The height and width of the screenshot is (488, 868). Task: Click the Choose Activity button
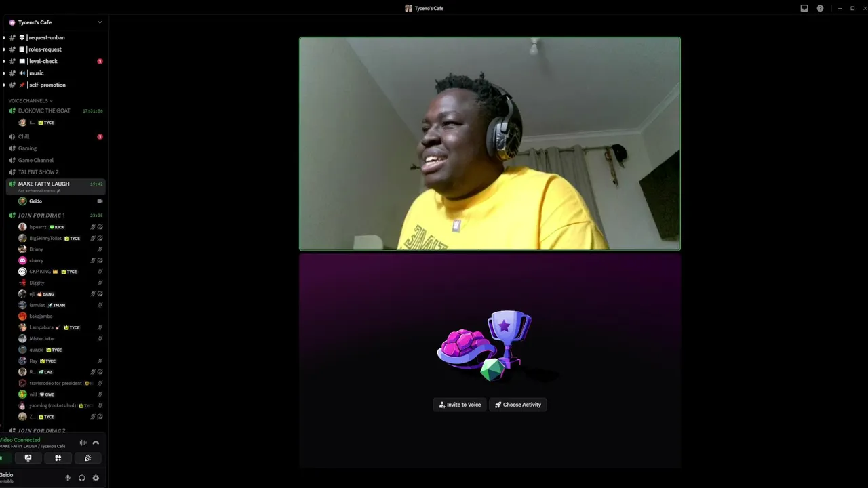pos(518,405)
